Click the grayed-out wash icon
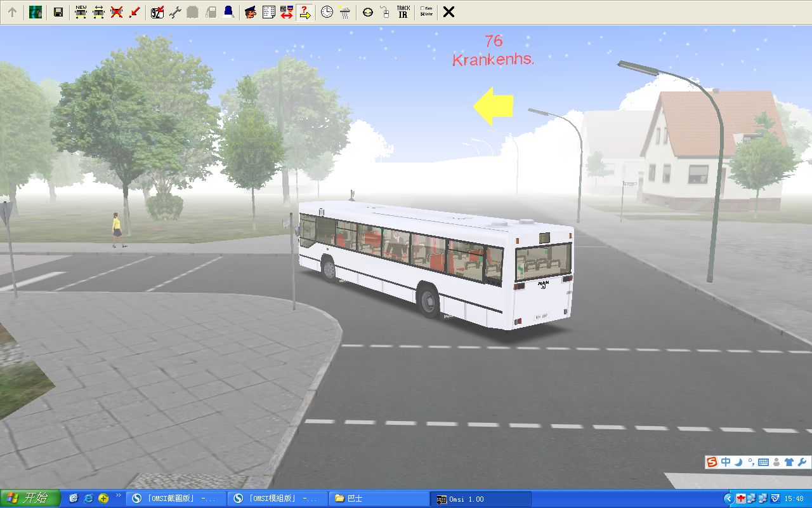 click(x=193, y=11)
